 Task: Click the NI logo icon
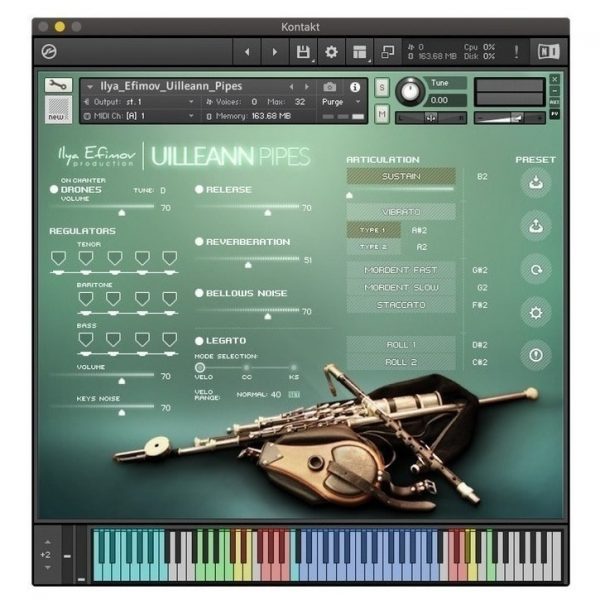pyautogui.click(x=549, y=52)
